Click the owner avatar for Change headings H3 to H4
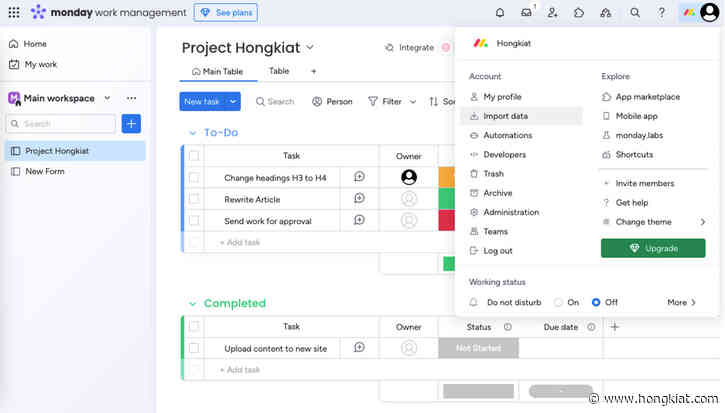 pos(409,177)
